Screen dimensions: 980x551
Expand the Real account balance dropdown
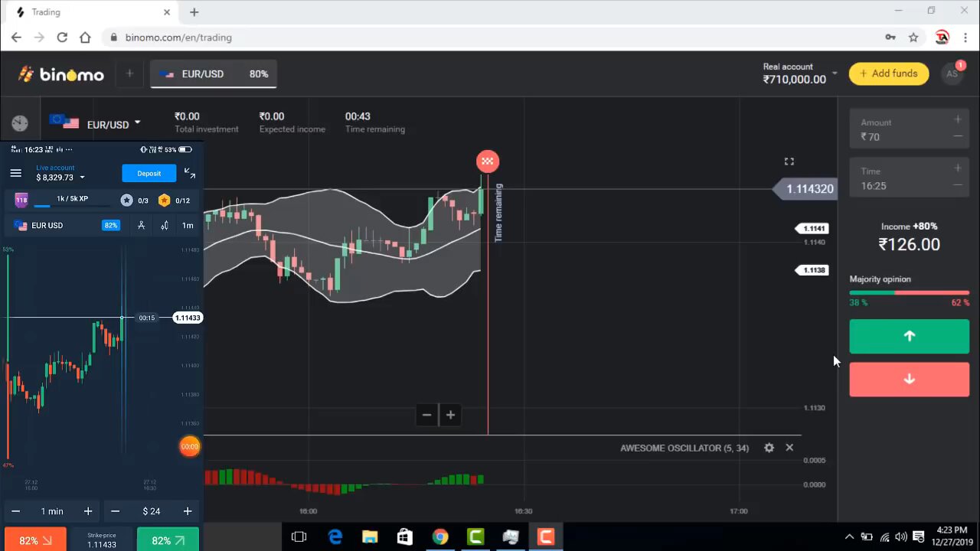(835, 73)
